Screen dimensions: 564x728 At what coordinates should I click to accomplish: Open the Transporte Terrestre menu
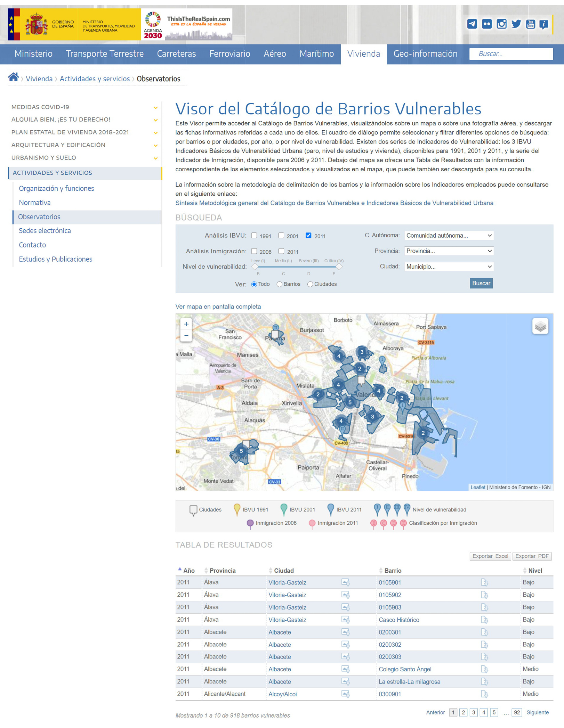105,54
